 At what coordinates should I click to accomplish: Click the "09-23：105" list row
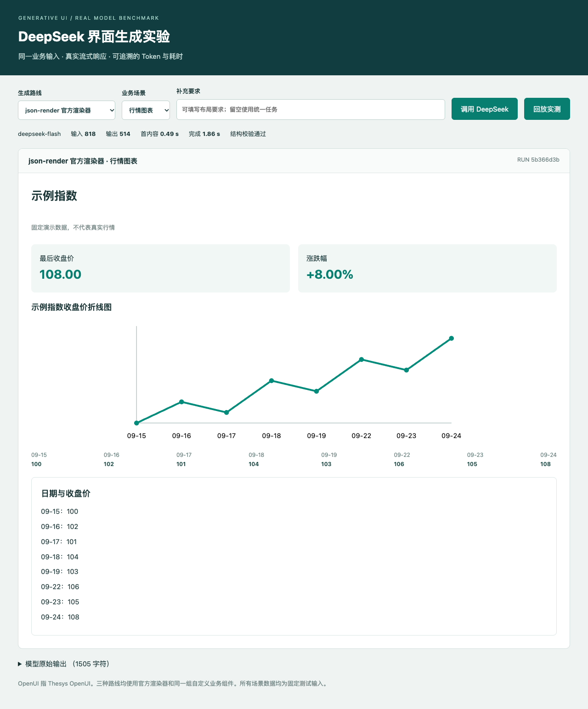pyautogui.click(x=60, y=602)
